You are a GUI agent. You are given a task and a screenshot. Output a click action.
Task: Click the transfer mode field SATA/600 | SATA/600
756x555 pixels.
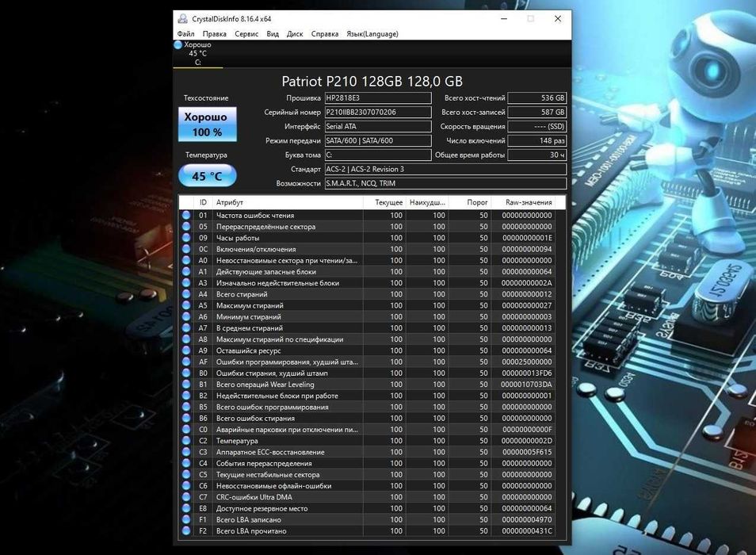click(378, 141)
